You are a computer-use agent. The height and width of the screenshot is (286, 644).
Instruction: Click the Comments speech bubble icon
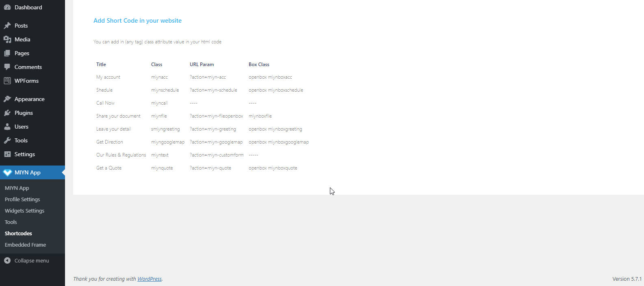tap(7, 67)
